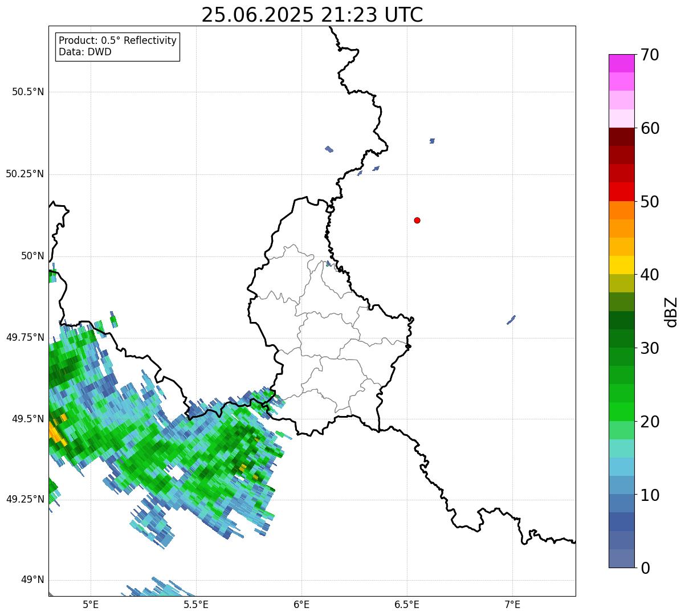This screenshot has width=685, height=616.
Task: Click the colorbar 30 tick label
Action: coord(650,348)
